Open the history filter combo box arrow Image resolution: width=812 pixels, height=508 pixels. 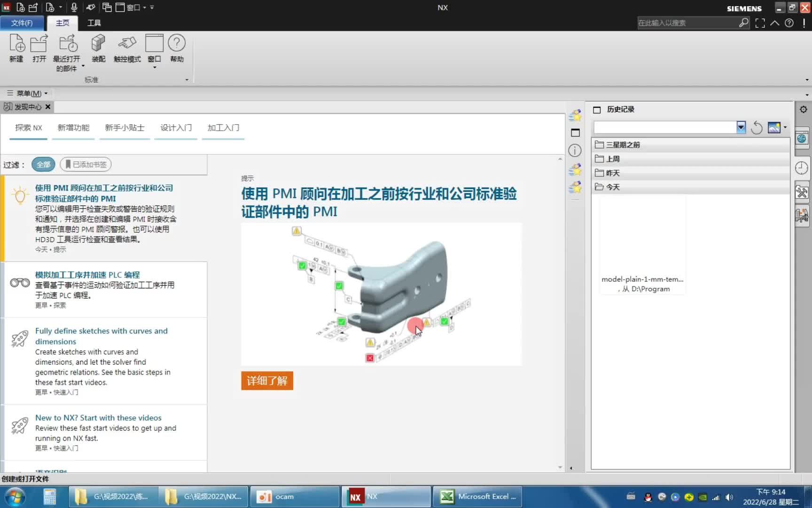741,127
